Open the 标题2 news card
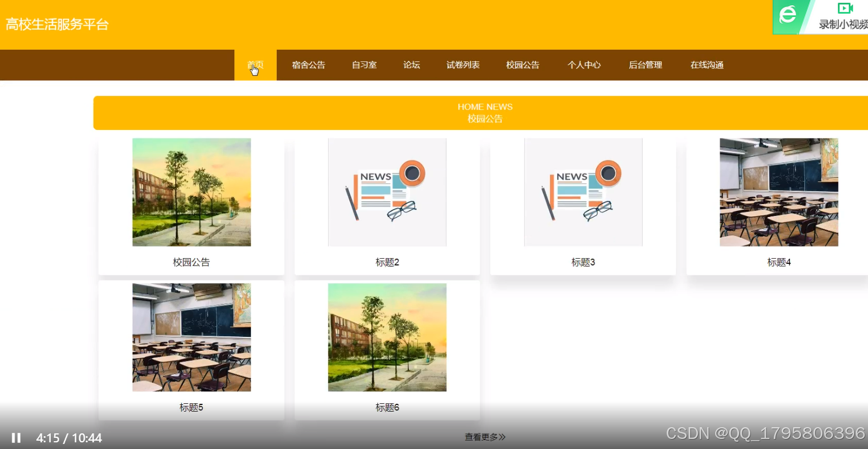Image resolution: width=868 pixels, height=449 pixels. click(387, 192)
